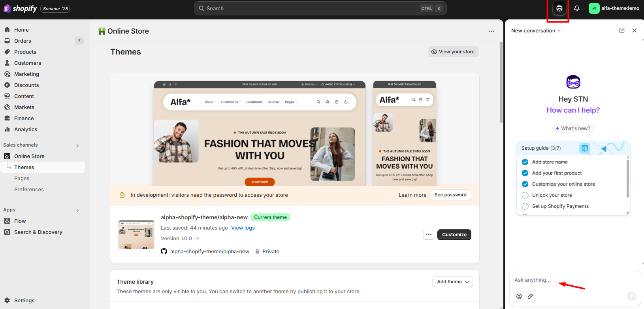The image size is (644, 309).
Task: Click the compose new chat icon
Action: tap(622, 30)
